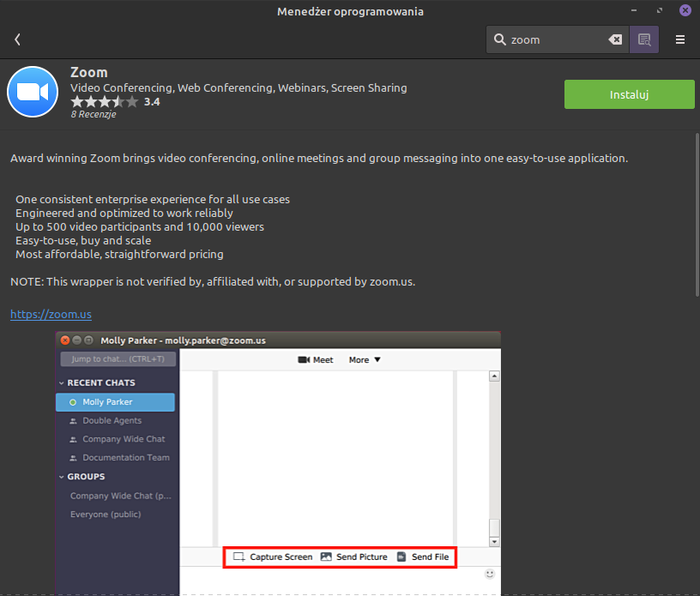The width and height of the screenshot is (700, 596).
Task: Toggle the search-in-descriptions icon button
Action: pyautogui.click(x=644, y=39)
